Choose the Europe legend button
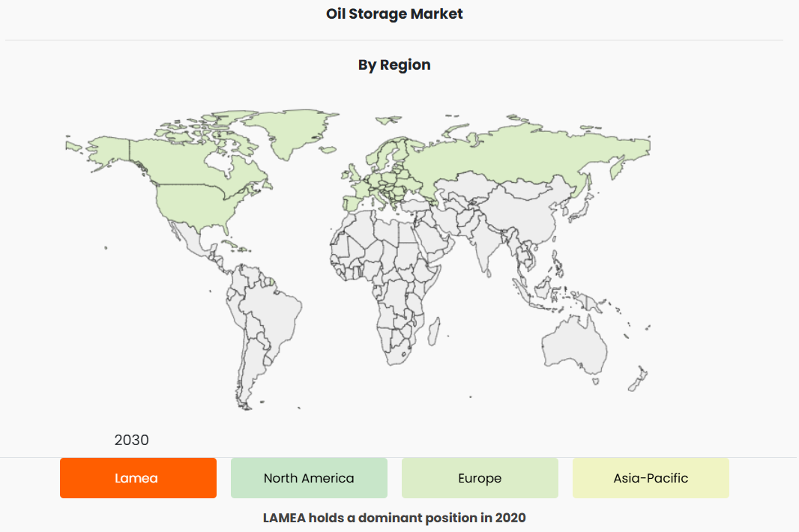Viewport: 799px width, 532px height. click(480, 478)
